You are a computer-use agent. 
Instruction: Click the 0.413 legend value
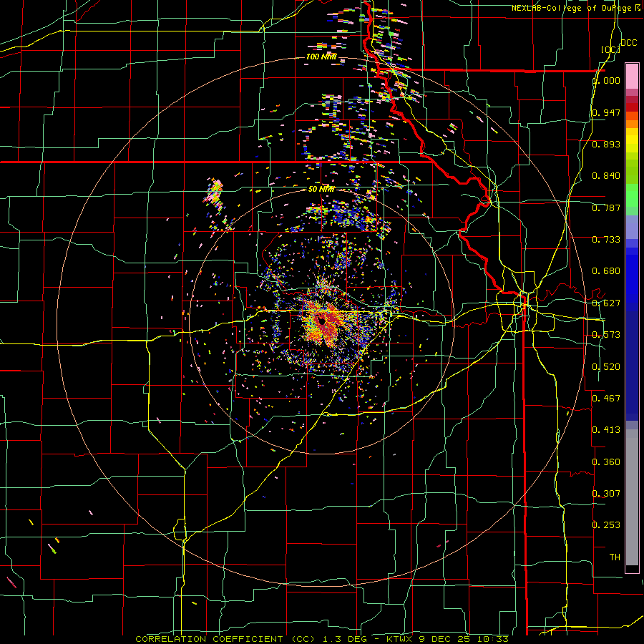tap(606, 430)
